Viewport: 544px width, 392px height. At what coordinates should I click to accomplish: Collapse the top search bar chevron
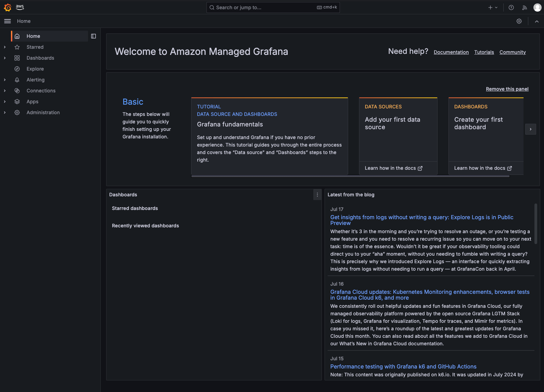point(537,21)
